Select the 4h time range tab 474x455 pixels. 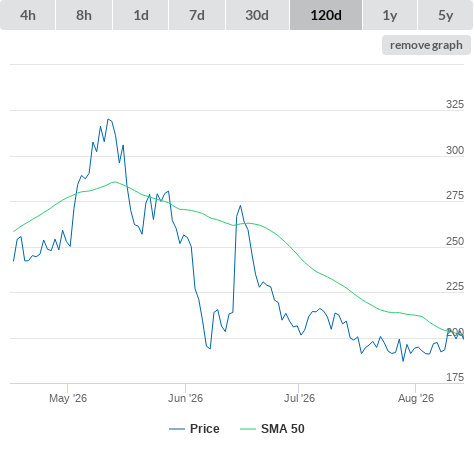tap(28, 15)
